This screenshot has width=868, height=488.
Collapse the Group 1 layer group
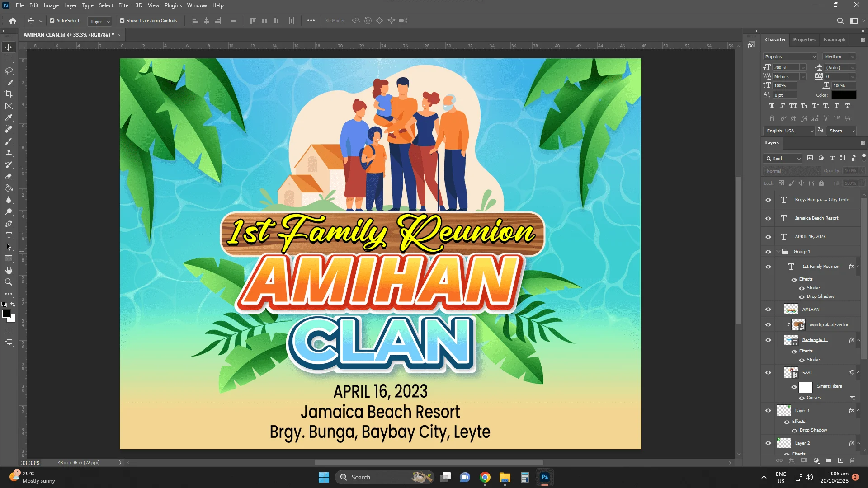(778, 252)
